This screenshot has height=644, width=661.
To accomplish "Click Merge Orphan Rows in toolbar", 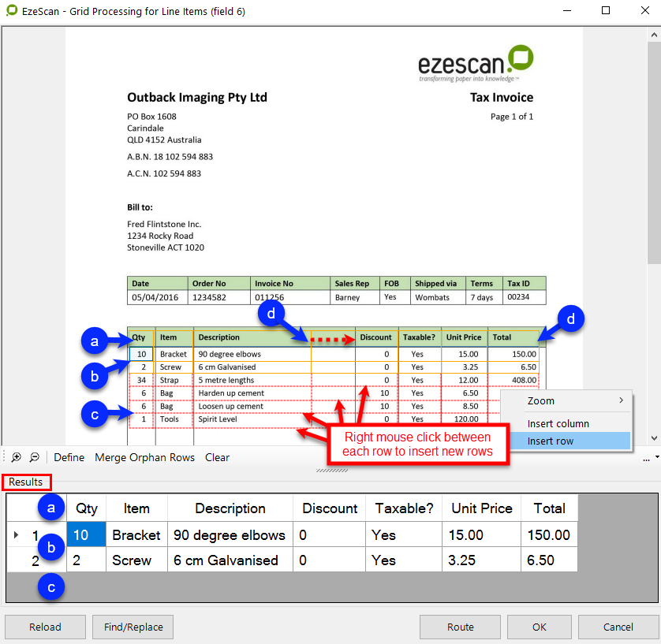I will point(144,457).
